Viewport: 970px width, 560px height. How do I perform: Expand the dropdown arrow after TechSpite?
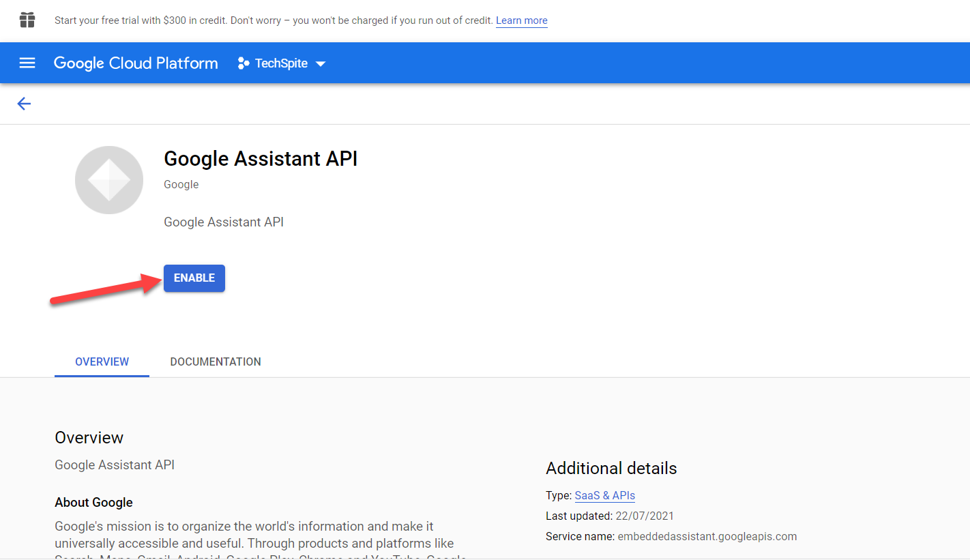321,64
